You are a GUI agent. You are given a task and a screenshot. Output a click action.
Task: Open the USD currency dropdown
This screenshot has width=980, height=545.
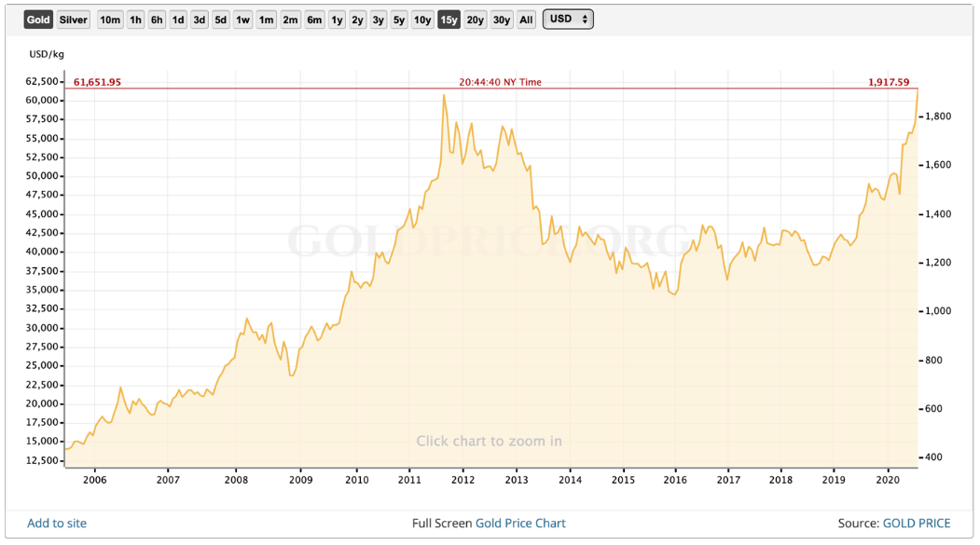[568, 20]
